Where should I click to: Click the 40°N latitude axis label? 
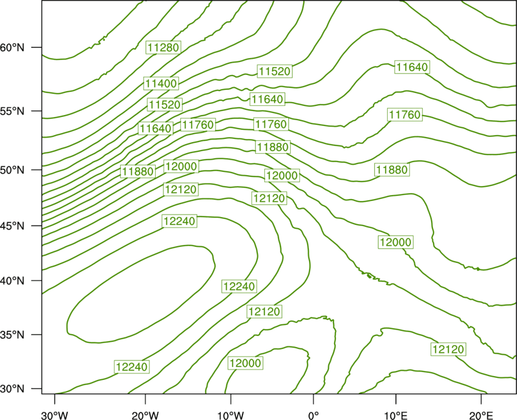pos(12,280)
